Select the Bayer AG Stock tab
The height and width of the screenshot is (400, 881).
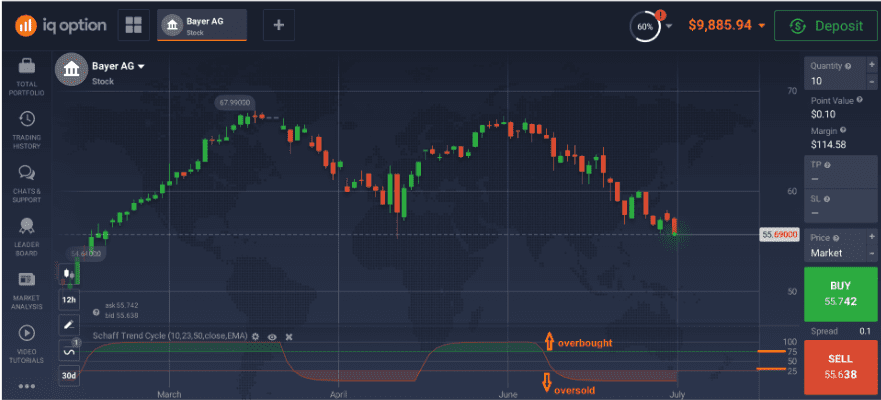[x=202, y=25]
